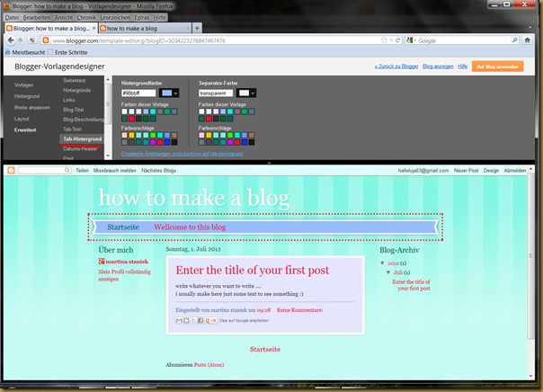Click the BlogThis share icon under the post
Viewport: 543px width, 392px height.
pos(186,321)
